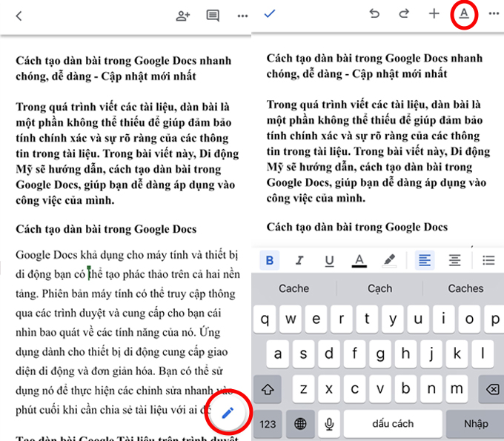This screenshot has width=504, height=441.
Task: Switch to the 123 number keyboard
Action: point(268,424)
